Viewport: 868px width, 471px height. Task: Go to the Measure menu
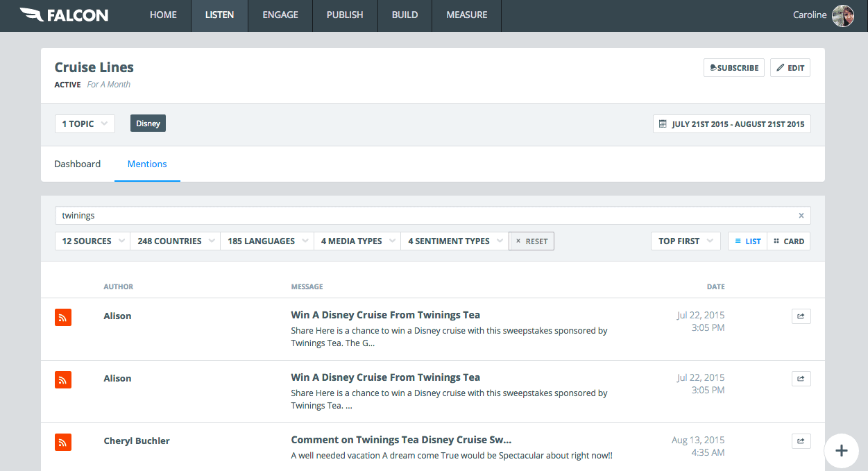[466, 15]
